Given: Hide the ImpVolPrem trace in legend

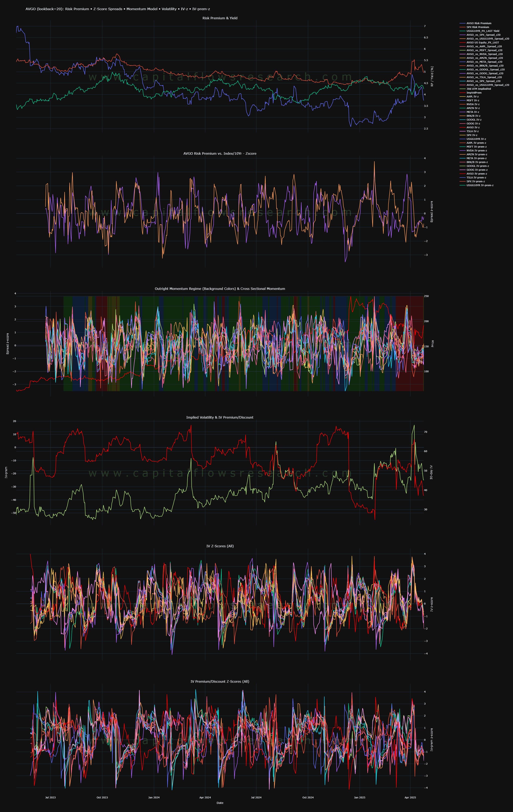Looking at the screenshot, I should [471, 93].
